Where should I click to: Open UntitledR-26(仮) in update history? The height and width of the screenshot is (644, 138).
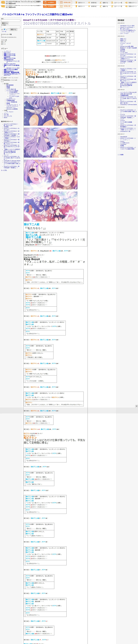pyautogui.click(x=125, y=131)
